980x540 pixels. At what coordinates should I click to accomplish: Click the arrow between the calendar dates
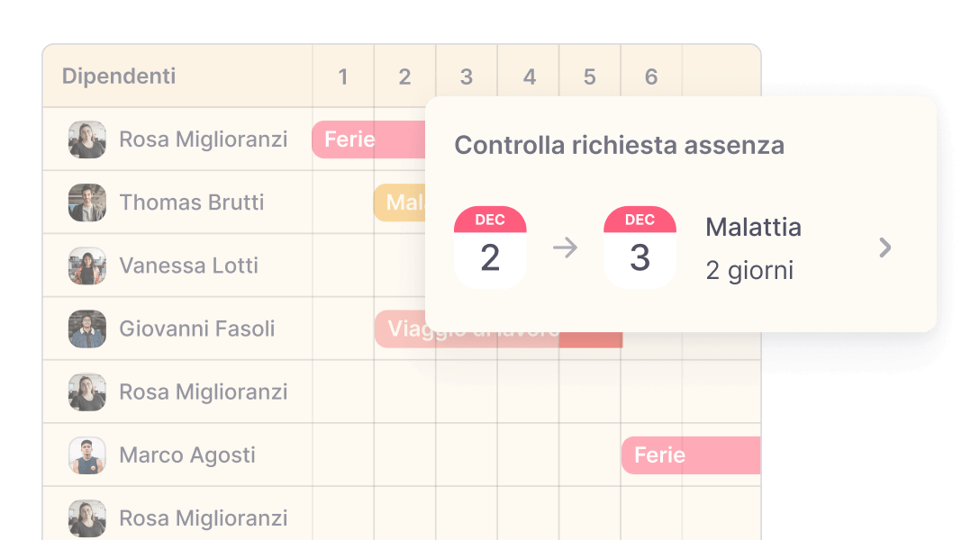click(565, 247)
